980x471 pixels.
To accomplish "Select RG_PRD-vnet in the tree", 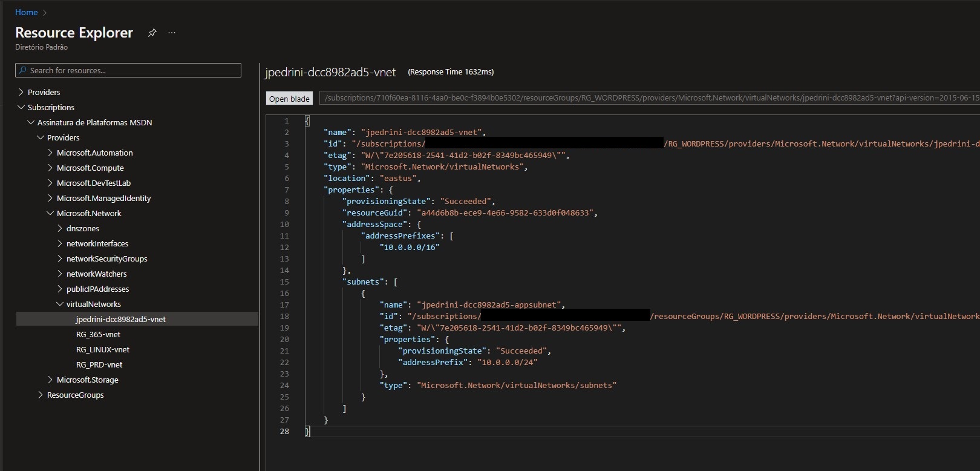I will point(99,364).
